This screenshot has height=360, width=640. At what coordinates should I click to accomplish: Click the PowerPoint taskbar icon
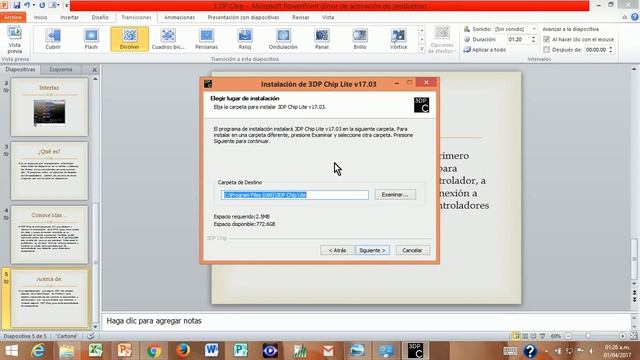(125, 351)
